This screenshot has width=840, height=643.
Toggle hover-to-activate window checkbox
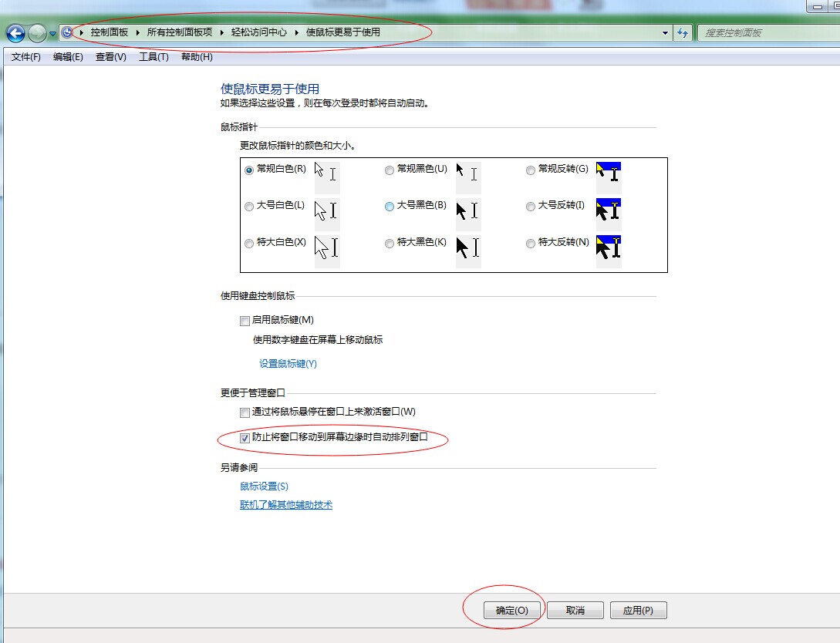pos(245,412)
